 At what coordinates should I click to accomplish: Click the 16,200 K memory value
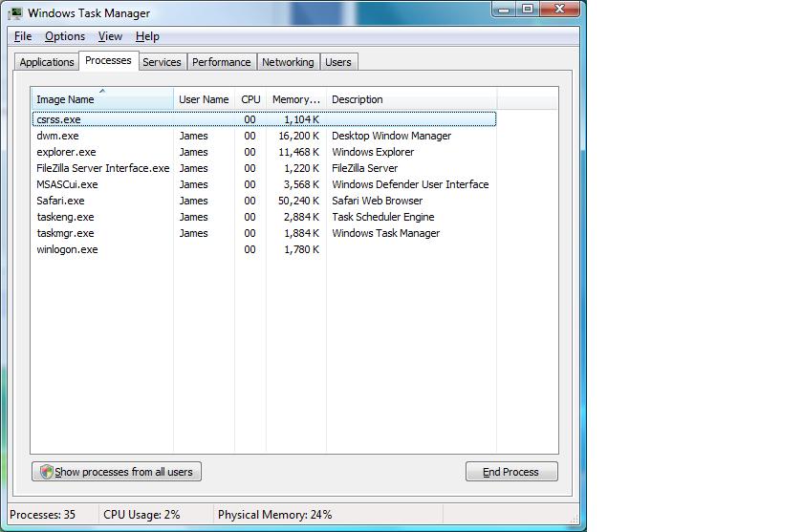(298, 136)
